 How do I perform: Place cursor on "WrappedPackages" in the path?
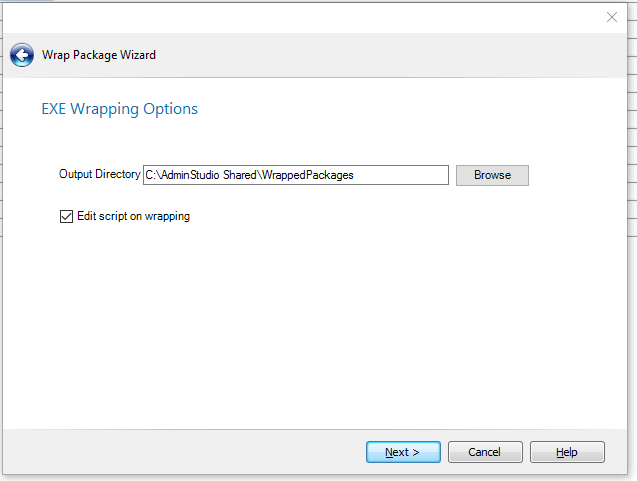[x=308, y=175]
